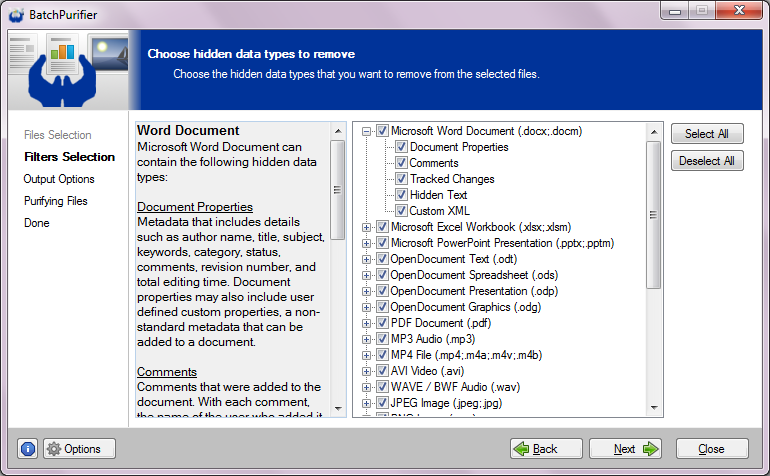Click the gear icon on Options button
Screen dimensions: 770x476
pyautogui.click(x=54, y=448)
